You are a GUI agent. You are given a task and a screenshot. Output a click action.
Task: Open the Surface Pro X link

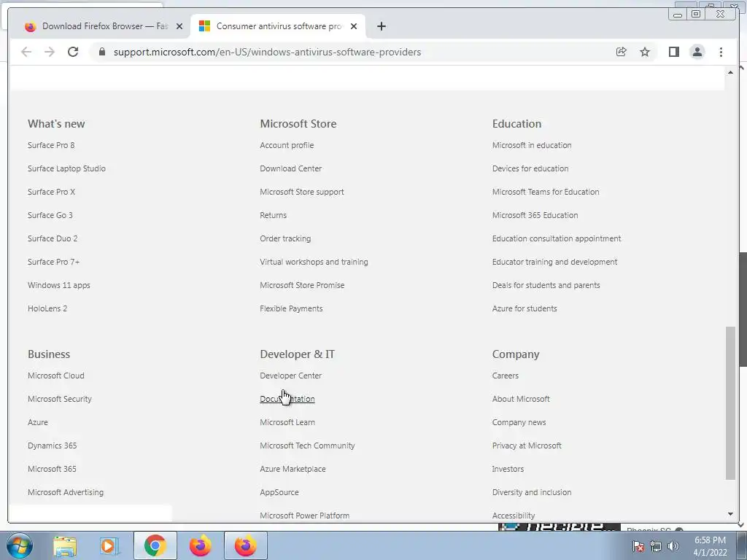(x=52, y=192)
